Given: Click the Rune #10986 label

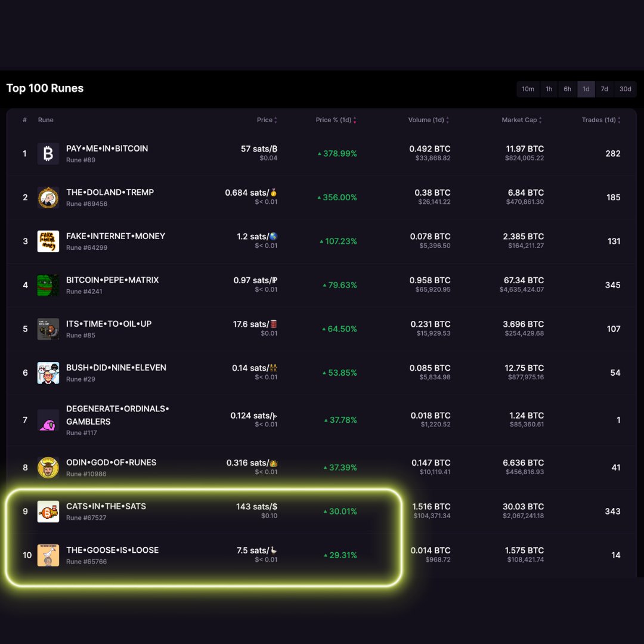Looking at the screenshot, I should click(86, 474).
